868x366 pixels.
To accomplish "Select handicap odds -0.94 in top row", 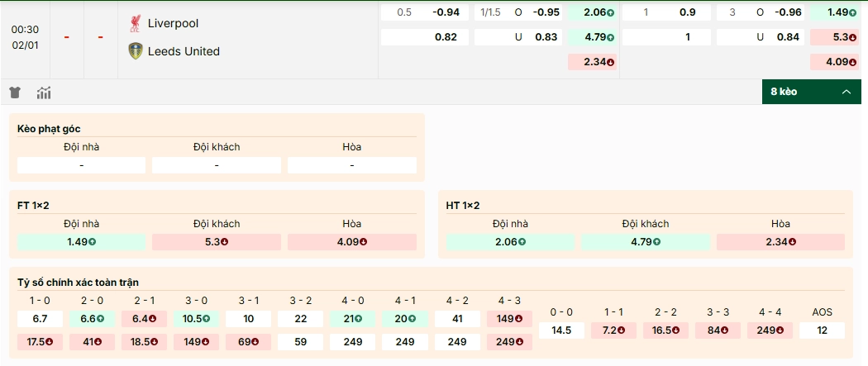I will pos(446,12).
